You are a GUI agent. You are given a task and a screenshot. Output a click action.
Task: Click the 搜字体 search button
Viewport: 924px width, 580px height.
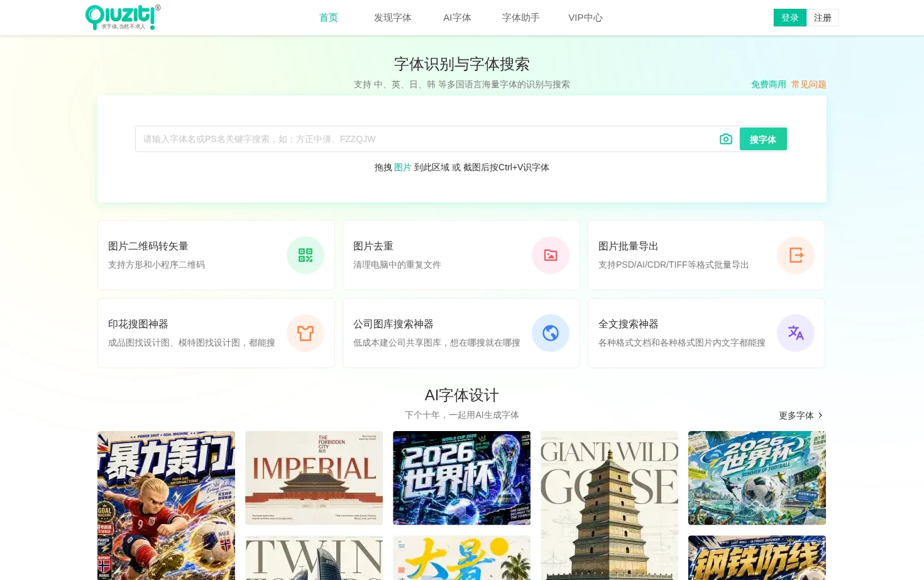pos(763,140)
